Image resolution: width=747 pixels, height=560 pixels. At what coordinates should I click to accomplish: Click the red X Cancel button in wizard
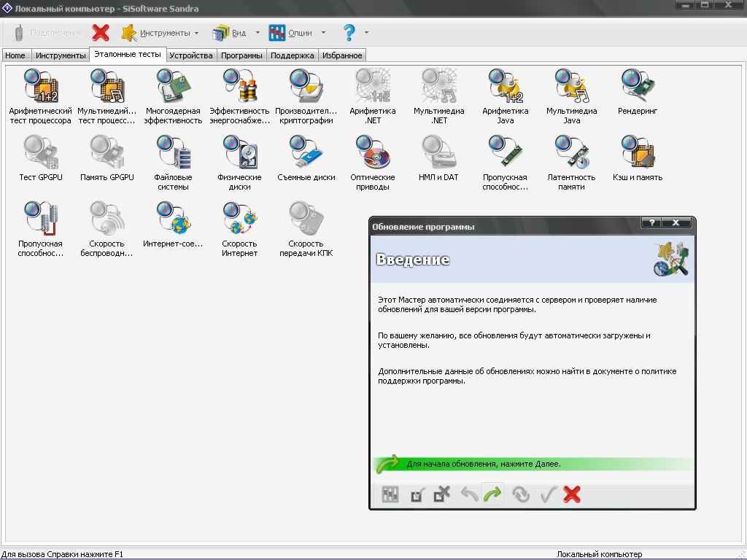coord(572,495)
